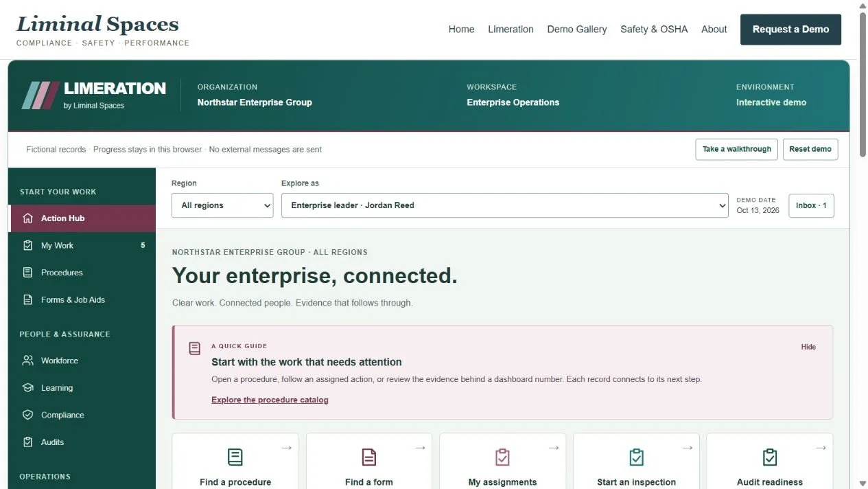Click Take a walkthrough button
Image resolution: width=868 pixels, height=489 pixels.
pos(736,149)
